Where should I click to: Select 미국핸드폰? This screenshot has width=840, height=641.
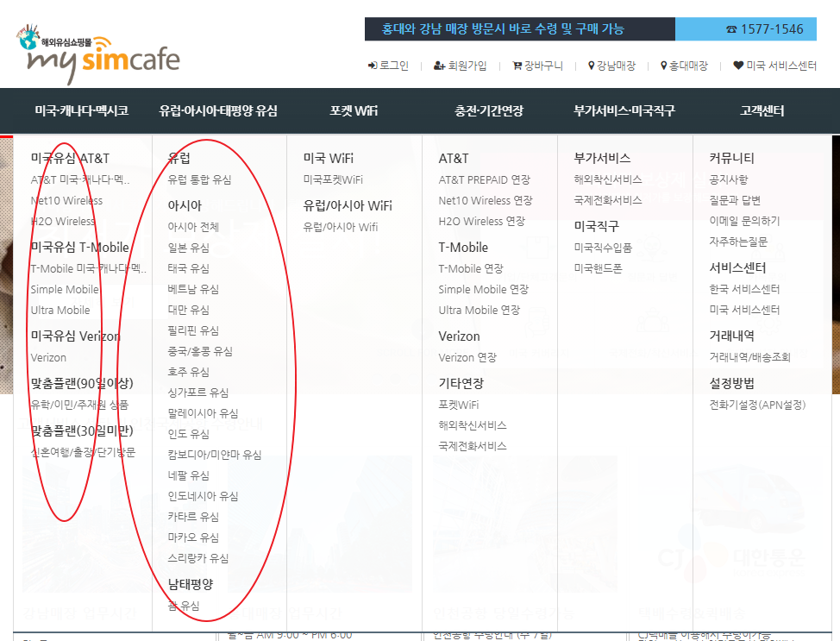coord(598,268)
